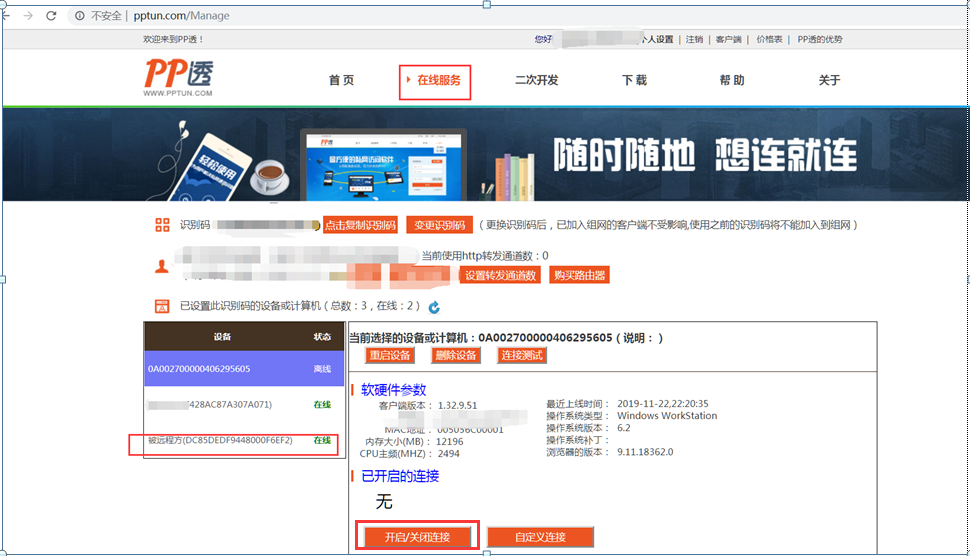Click the 设置转发通道数 button
Screen dimensions: 970x556
(501, 275)
